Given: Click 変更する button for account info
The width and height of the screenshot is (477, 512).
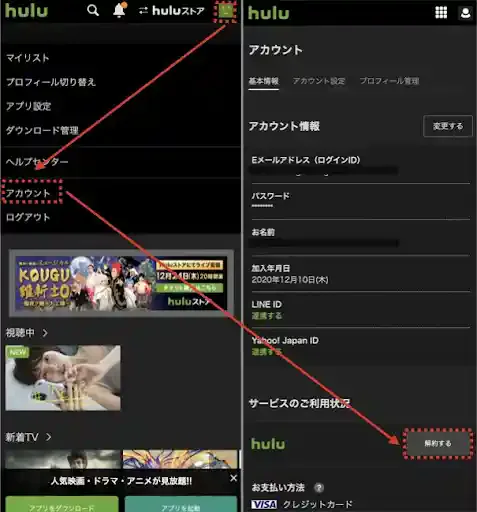Looking at the screenshot, I should pyautogui.click(x=448, y=126).
